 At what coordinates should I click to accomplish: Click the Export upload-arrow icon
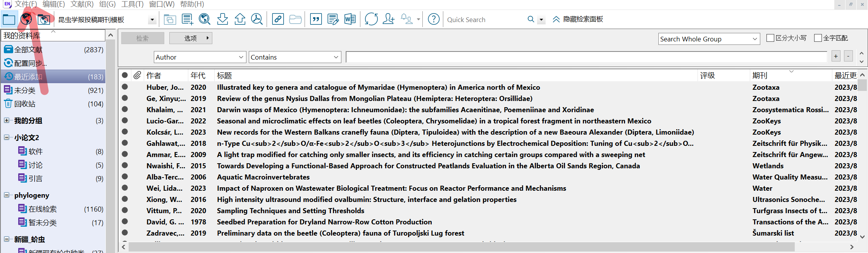click(240, 19)
